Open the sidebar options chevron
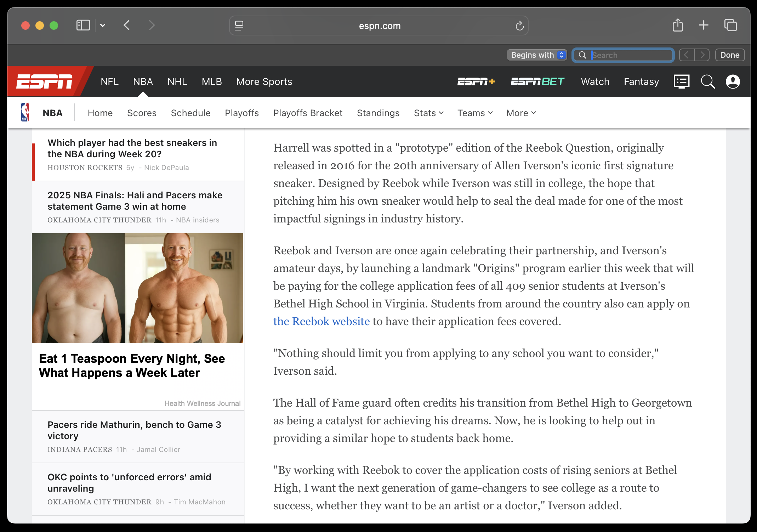The width and height of the screenshot is (757, 532). (103, 26)
